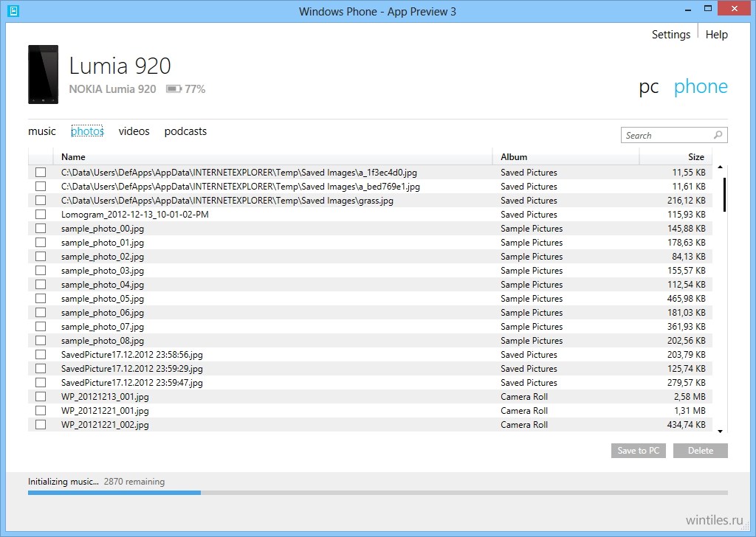The height and width of the screenshot is (537, 756).
Task: Select WP_20121221_002.jpg checkbox
Action: pos(41,424)
